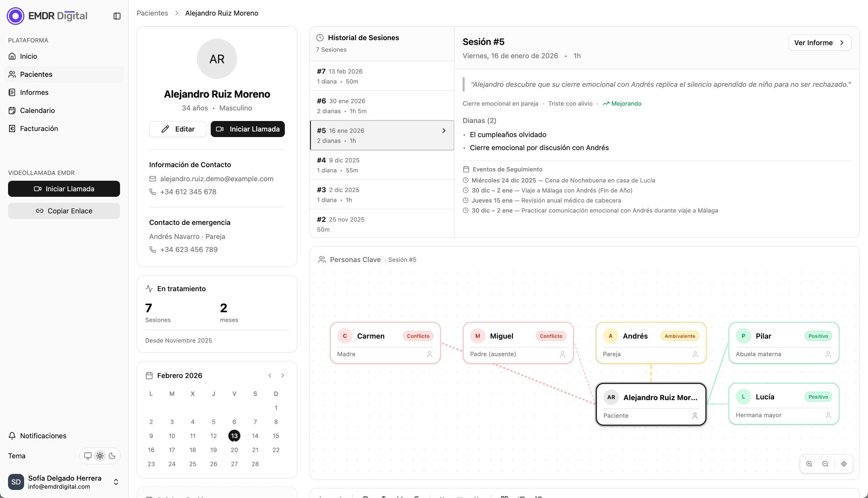Click the Mejorando progress indicator
This screenshot has height=498, width=868.
click(622, 103)
